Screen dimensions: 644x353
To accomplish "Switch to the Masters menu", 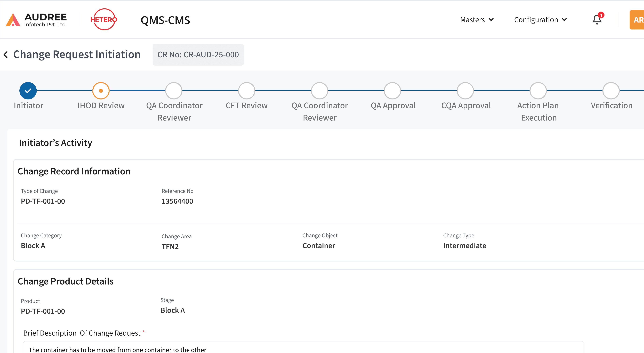I will click(477, 20).
